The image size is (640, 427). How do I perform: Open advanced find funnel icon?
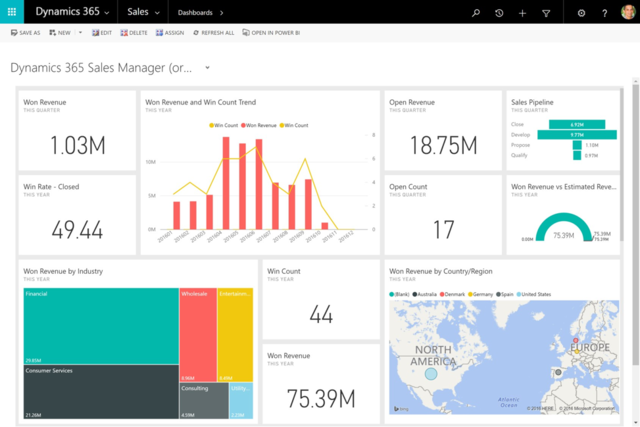coord(546,12)
